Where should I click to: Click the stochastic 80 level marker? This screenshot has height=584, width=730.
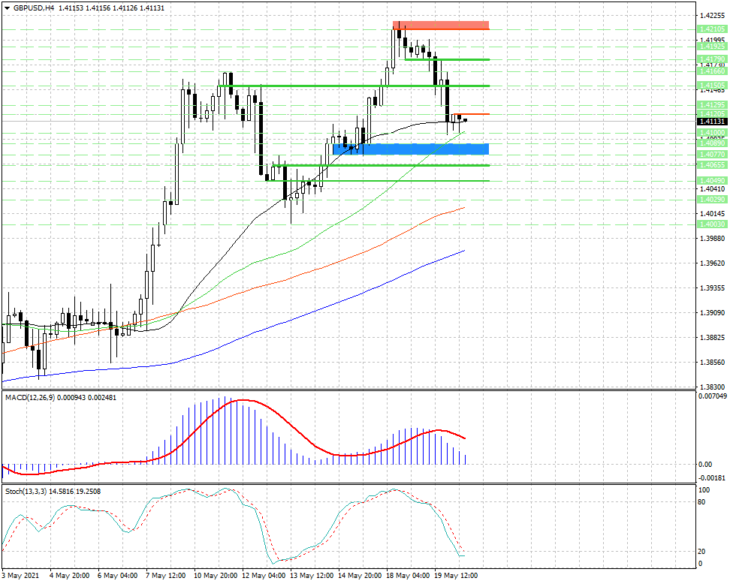[x=702, y=502]
